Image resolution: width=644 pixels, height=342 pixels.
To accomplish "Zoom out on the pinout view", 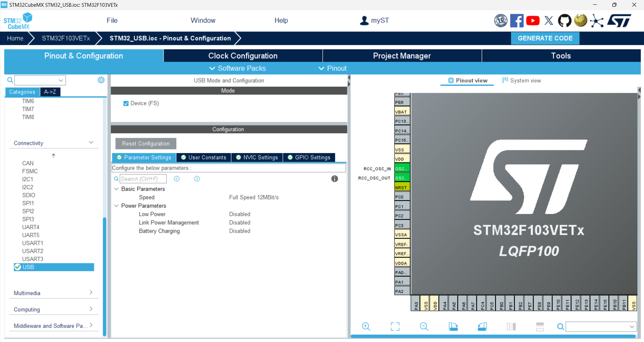I will (x=424, y=327).
